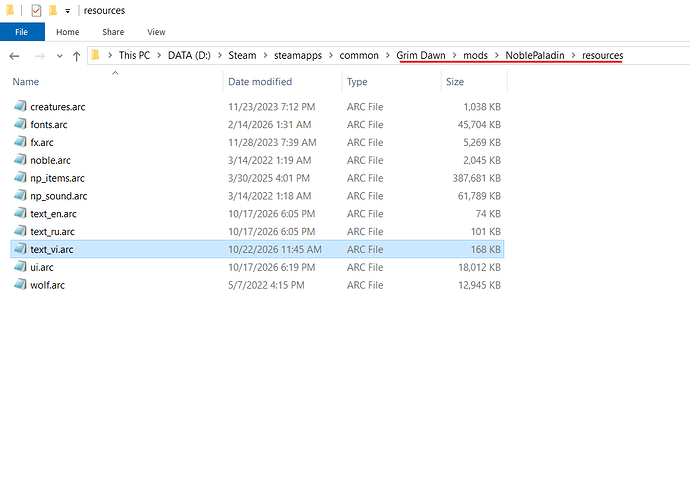Click the ui.arc file icon
The width and height of the screenshot is (690, 494).
click(x=20, y=267)
